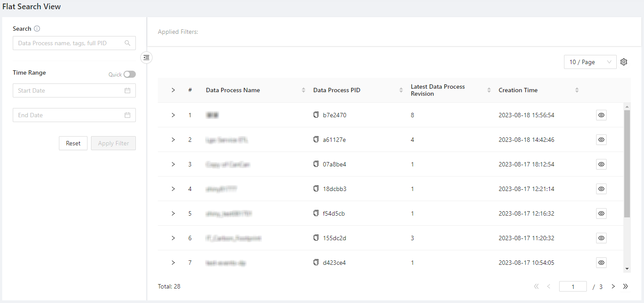Copy PID 155dc2d using copy icon
The width and height of the screenshot is (644, 303).
[316, 238]
